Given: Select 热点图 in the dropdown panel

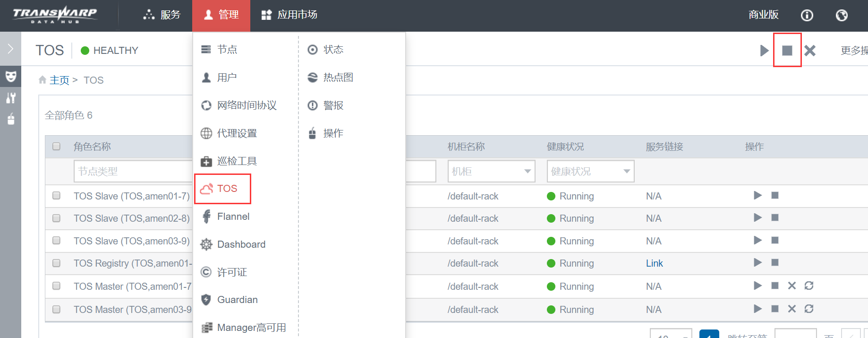Looking at the screenshot, I should (x=331, y=77).
